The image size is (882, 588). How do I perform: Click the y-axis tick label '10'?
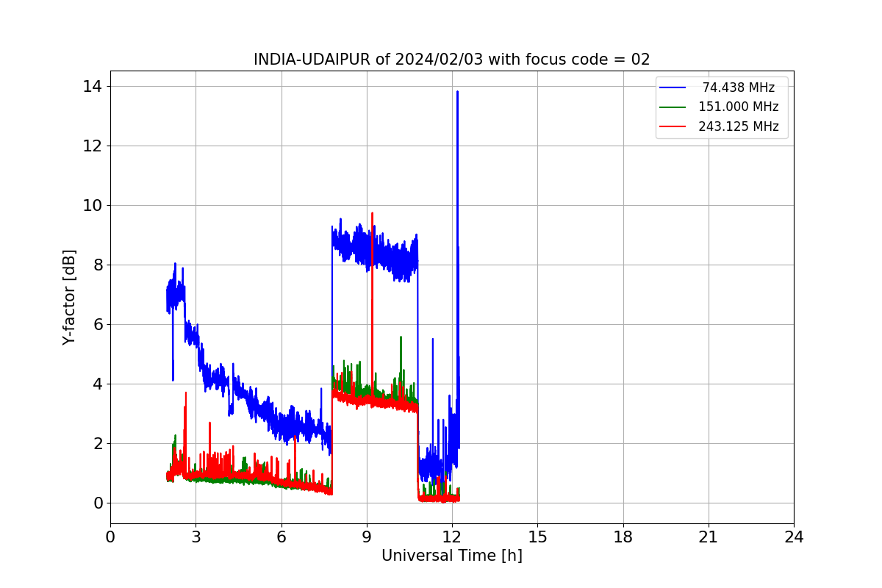[x=93, y=206]
